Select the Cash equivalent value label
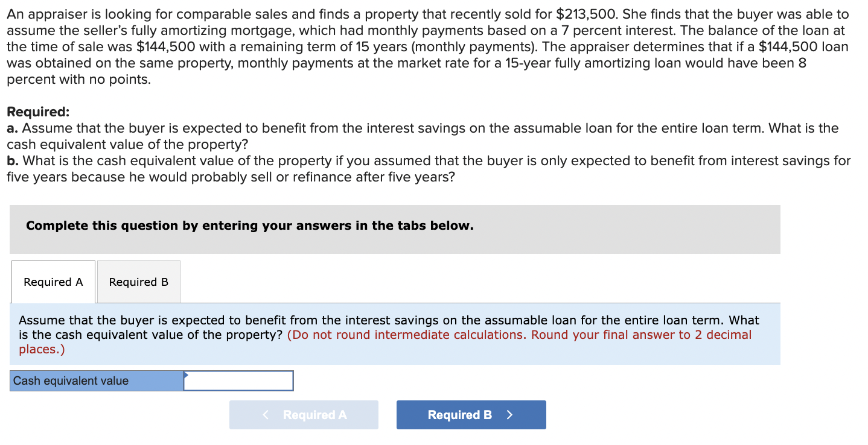868x445 pixels. tap(72, 380)
